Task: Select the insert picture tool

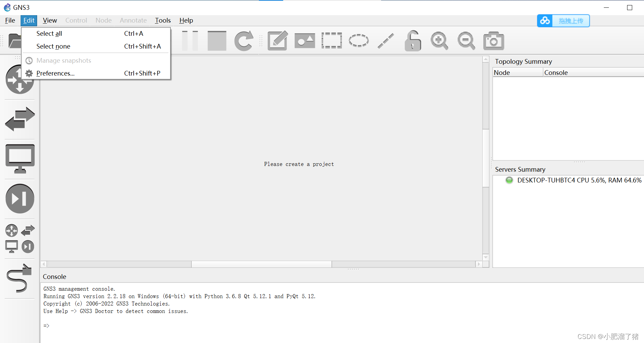Action: pos(304,41)
